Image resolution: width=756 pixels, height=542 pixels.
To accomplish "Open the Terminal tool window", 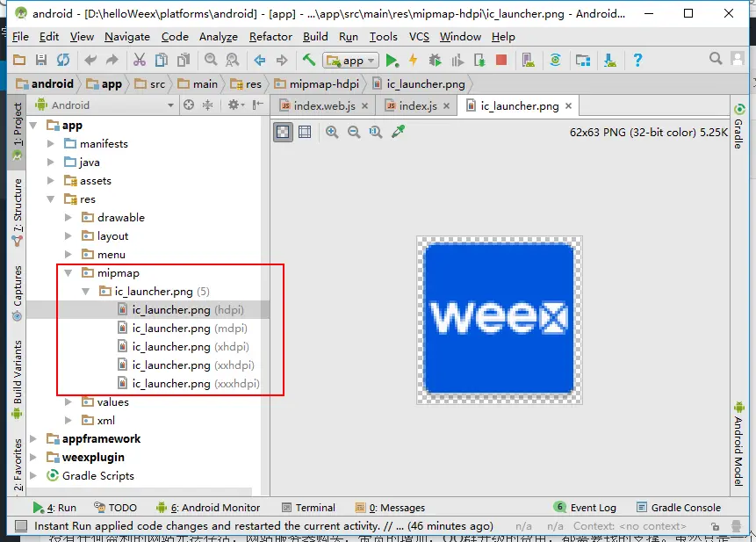I will click(308, 507).
